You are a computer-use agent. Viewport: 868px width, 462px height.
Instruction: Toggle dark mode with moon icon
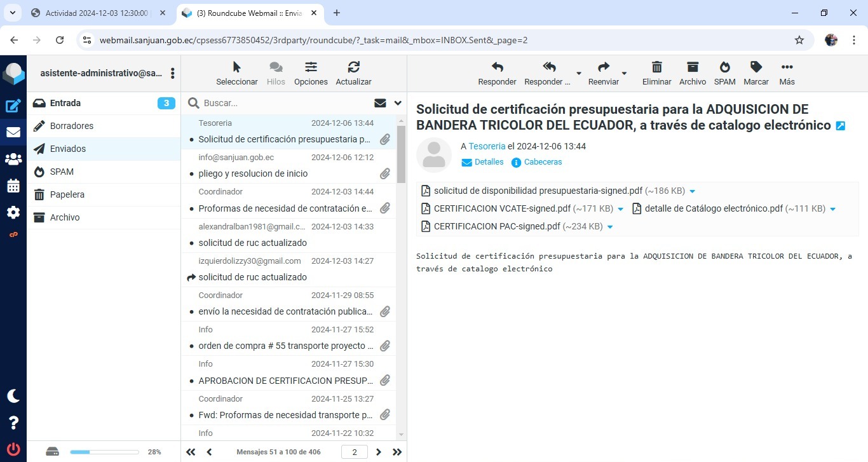pyautogui.click(x=13, y=396)
